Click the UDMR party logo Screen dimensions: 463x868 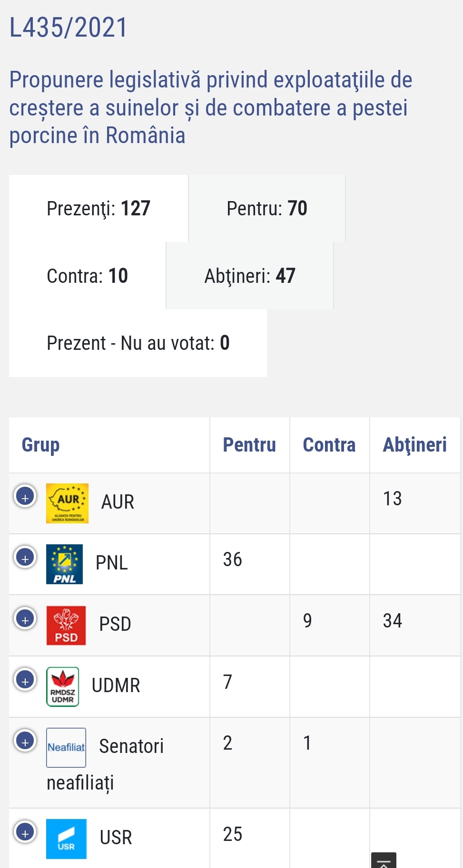pos(63,686)
